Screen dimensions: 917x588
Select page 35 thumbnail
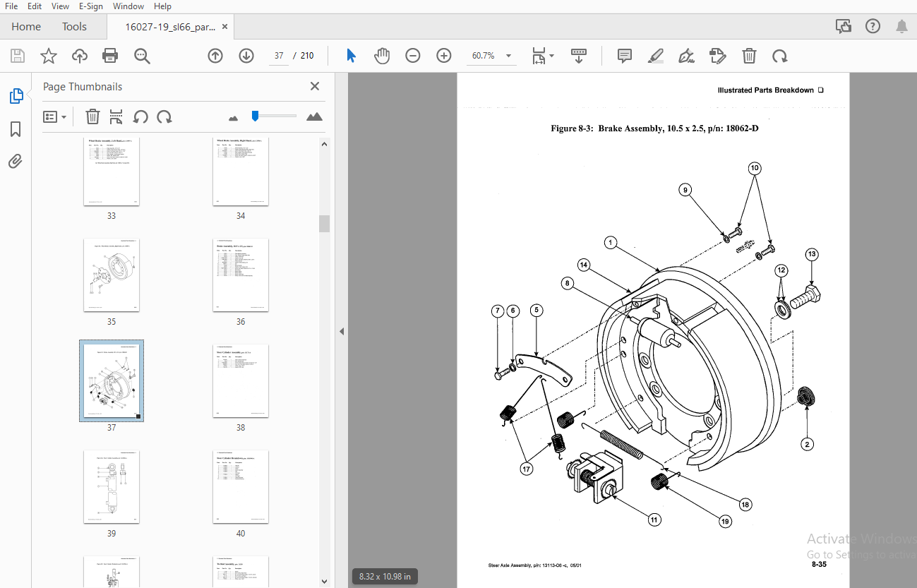click(112, 275)
